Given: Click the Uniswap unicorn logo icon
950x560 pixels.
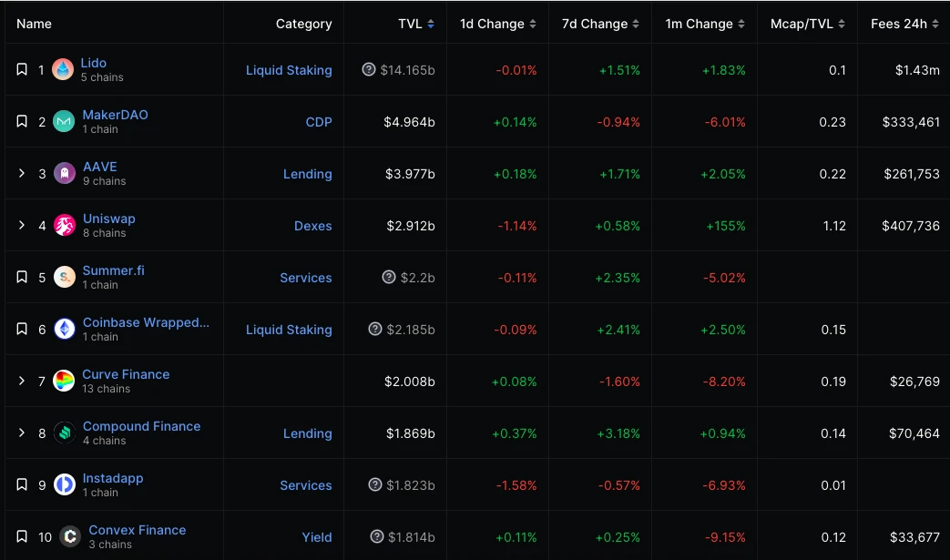Looking at the screenshot, I should [64, 225].
